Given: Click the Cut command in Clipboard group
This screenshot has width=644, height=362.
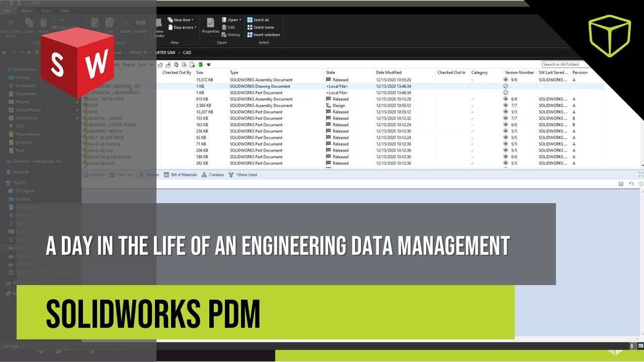Looking at the screenshot, I should click(x=58, y=20).
